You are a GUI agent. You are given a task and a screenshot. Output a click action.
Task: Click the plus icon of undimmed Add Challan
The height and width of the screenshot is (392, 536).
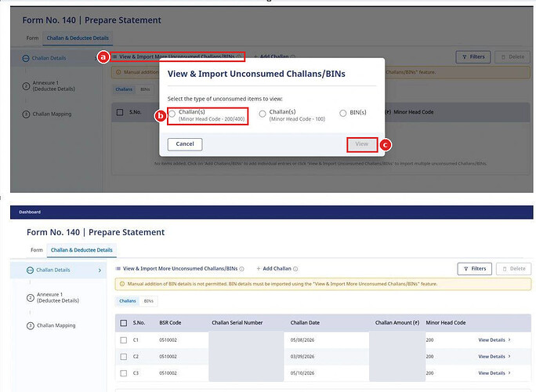pos(259,268)
